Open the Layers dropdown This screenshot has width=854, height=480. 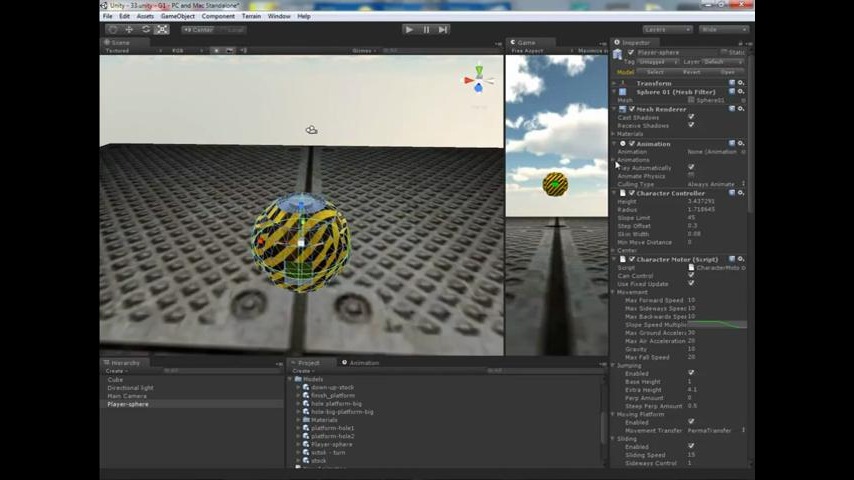pyautogui.click(x=667, y=29)
